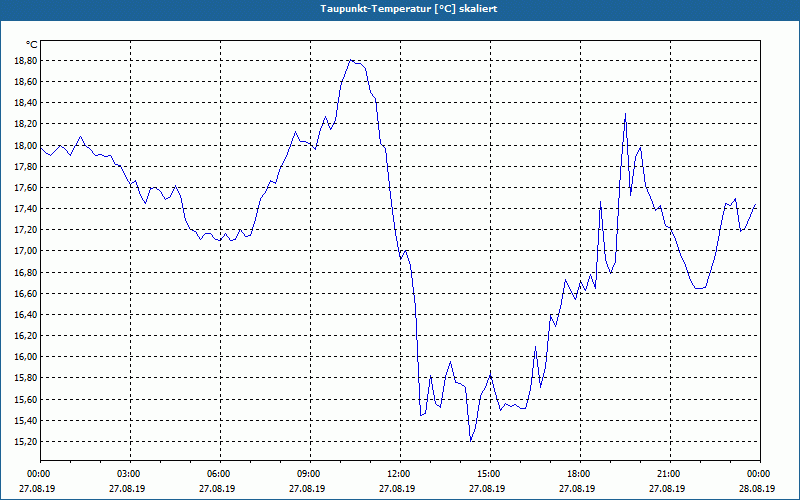Select the 17,00 y-axis value

26,251
